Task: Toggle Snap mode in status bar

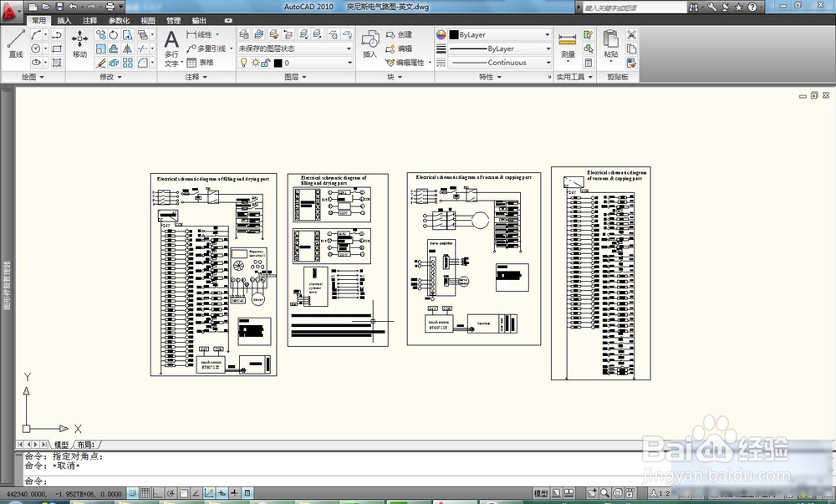Action: tap(132, 493)
